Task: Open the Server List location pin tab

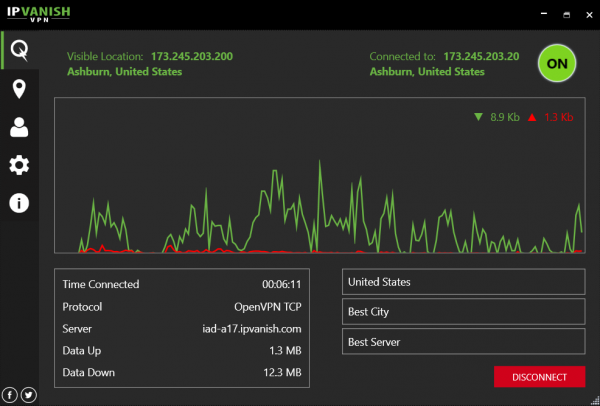Action: [x=19, y=89]
